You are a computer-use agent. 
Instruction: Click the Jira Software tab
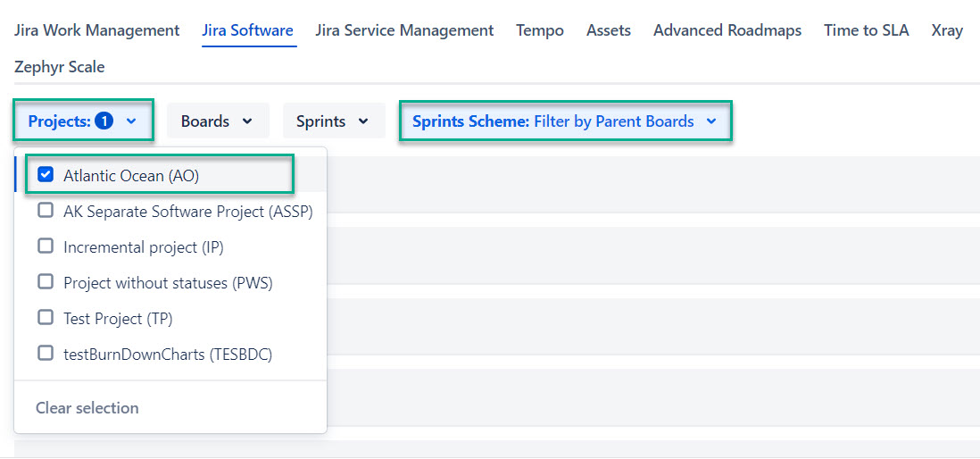coord(247,30)
